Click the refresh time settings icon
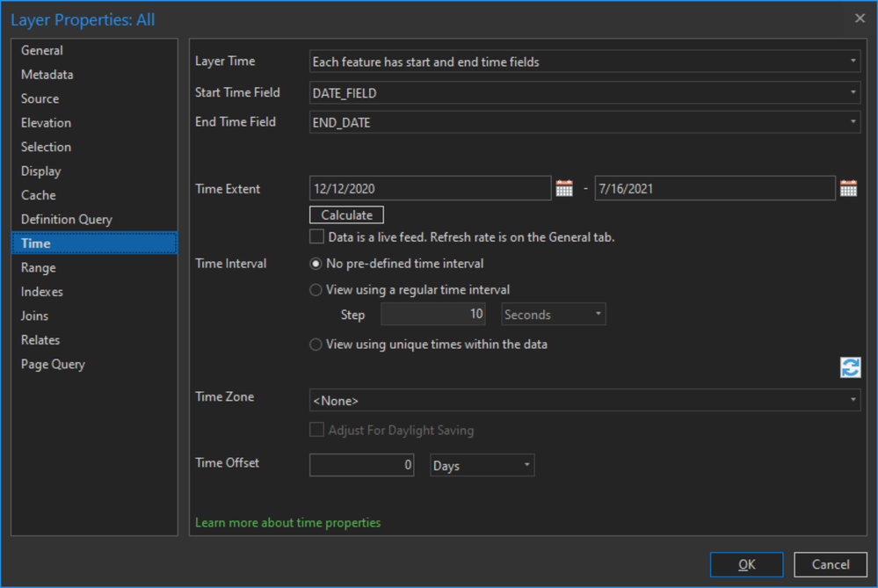The width and height of the screenshot is (878, 588). 850,367
